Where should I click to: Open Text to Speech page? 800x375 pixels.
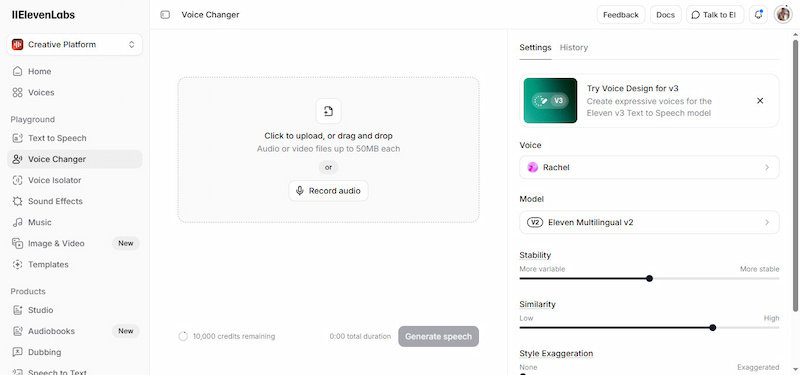point(74,138)
